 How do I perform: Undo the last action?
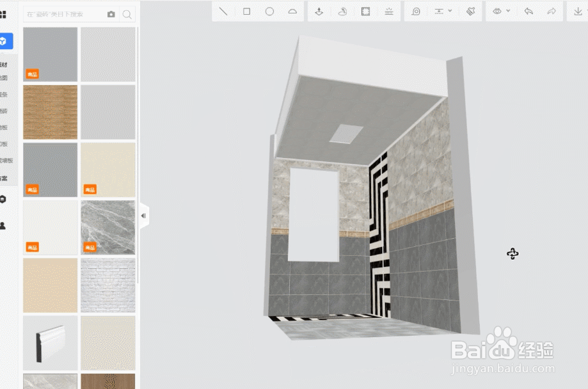528,12
